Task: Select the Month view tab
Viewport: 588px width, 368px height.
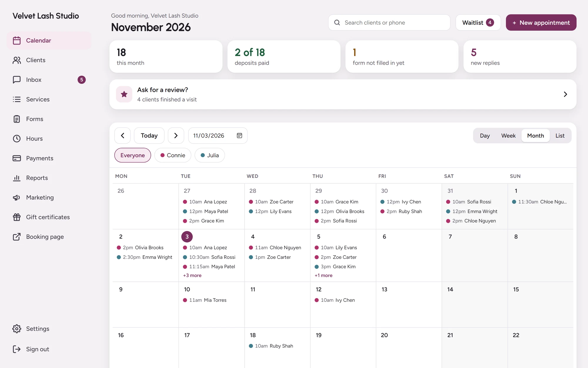Action: point(535,135)
